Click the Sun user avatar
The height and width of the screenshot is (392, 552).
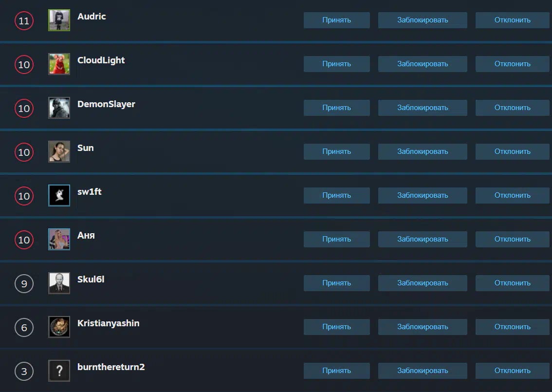59,151
